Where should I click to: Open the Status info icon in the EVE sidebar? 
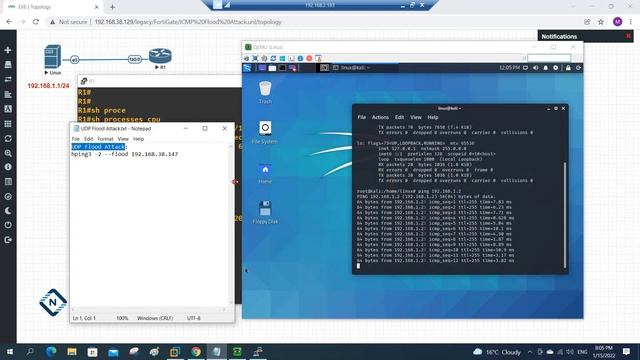(x=8, y=167)
